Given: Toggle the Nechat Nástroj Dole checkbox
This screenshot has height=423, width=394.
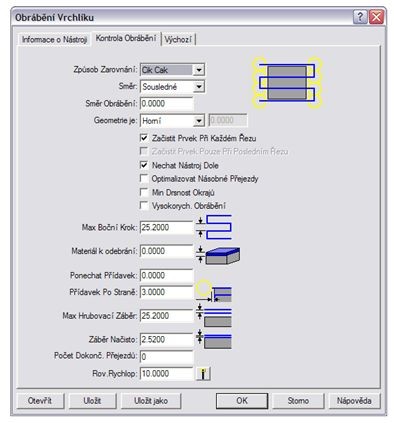Looking at the screenshot, I should pos(144,165).
